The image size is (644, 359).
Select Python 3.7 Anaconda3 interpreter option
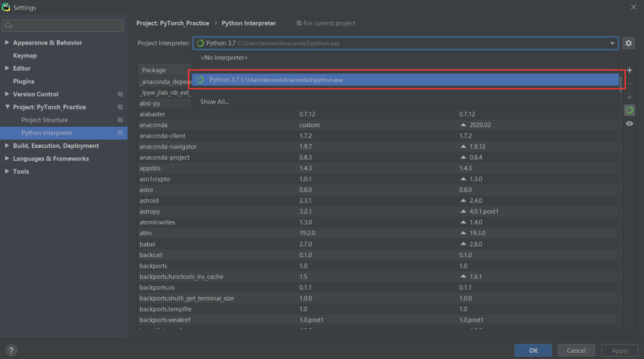coord(276,80)
